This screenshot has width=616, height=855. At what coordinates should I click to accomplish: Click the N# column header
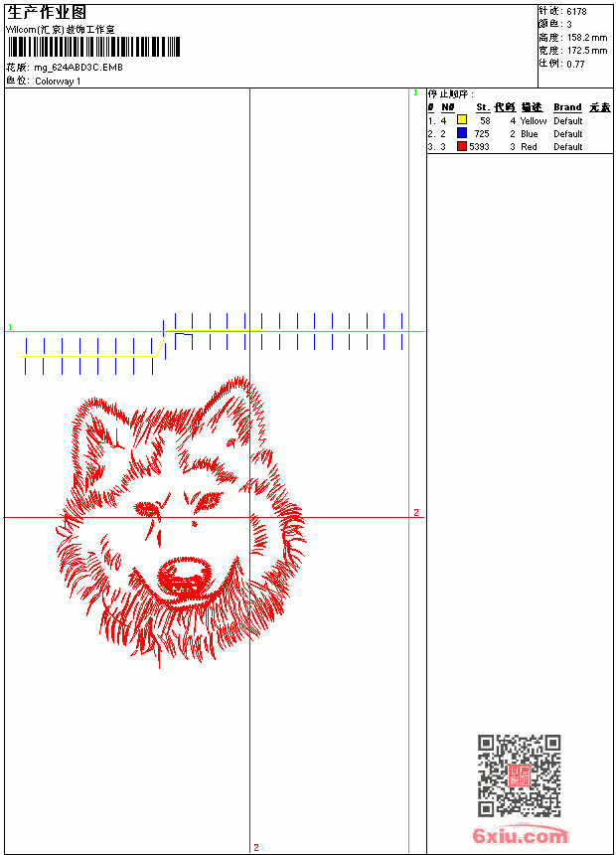[x=447, y=107]
